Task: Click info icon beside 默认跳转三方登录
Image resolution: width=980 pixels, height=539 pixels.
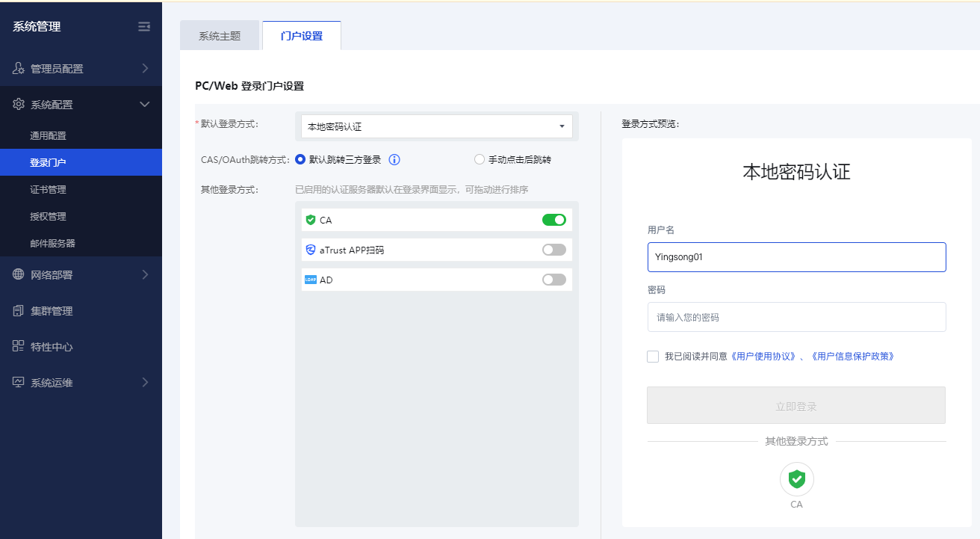Action: pos(395,159)
